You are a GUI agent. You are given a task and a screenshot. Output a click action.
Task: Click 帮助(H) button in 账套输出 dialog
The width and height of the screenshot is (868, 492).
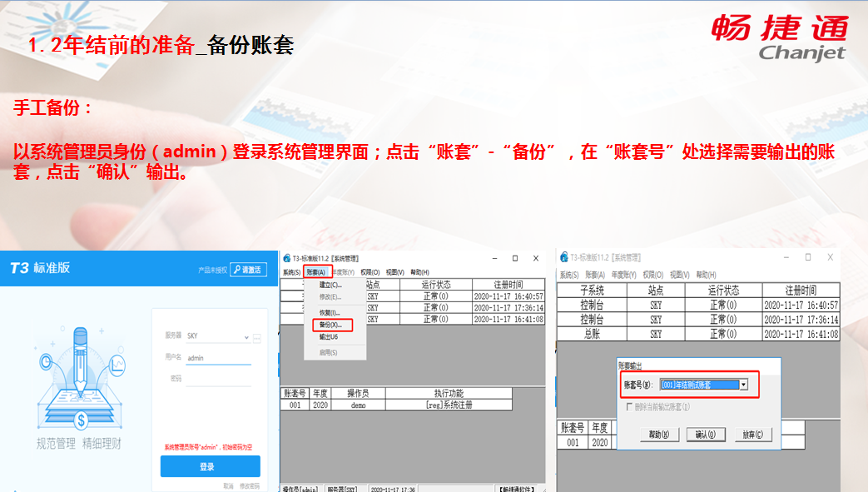659,435
